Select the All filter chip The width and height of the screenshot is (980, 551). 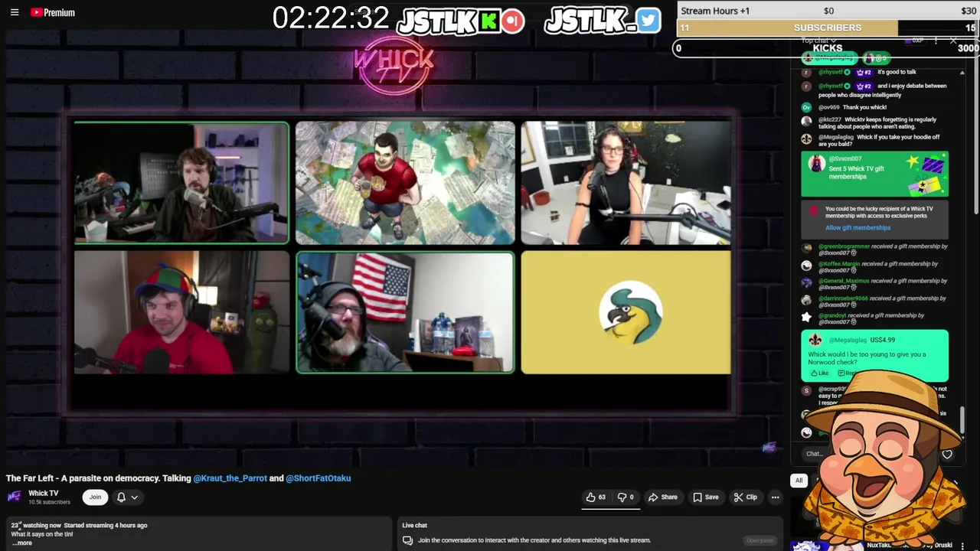click(x=799, y=481)
